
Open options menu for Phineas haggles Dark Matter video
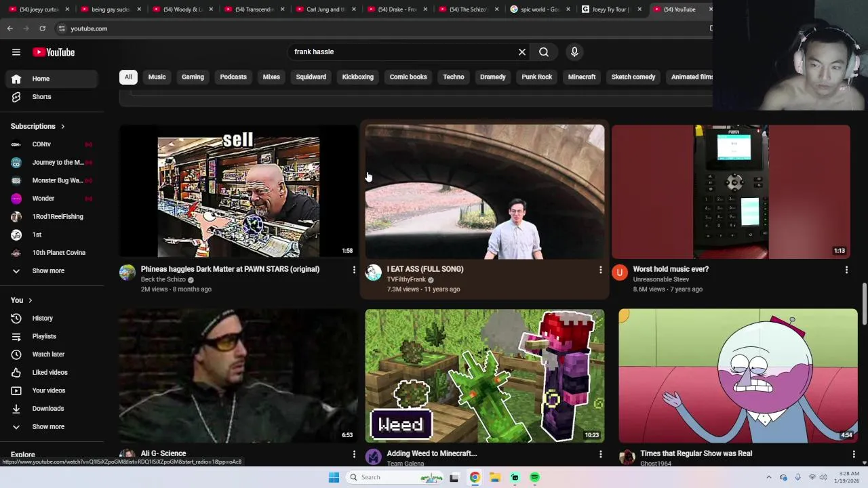click(354, 270)
